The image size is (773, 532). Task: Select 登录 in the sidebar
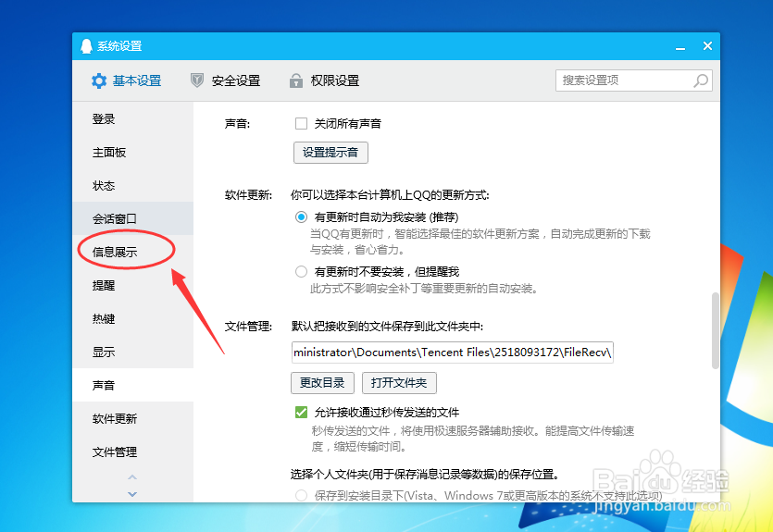click(x=132, y=118)
